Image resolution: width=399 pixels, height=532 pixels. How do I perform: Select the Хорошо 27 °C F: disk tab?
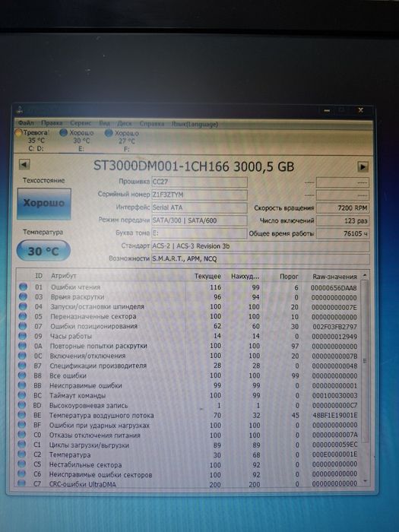[x=122, y=141]
